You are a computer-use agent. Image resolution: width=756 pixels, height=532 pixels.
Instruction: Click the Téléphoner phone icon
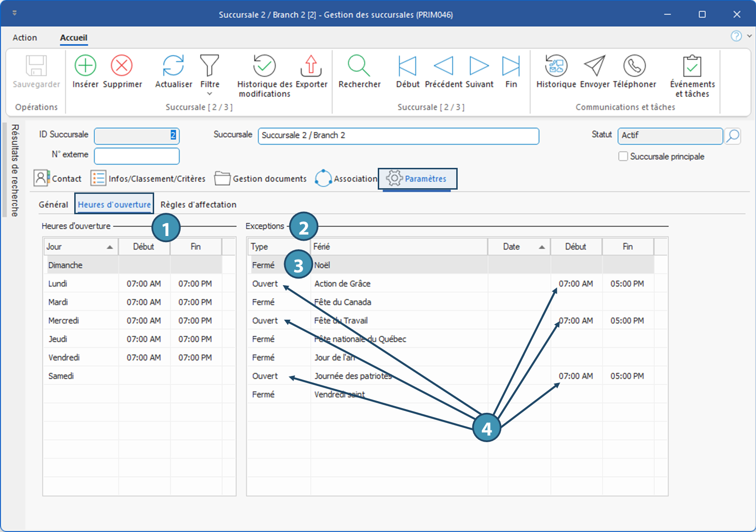point(634,66)
